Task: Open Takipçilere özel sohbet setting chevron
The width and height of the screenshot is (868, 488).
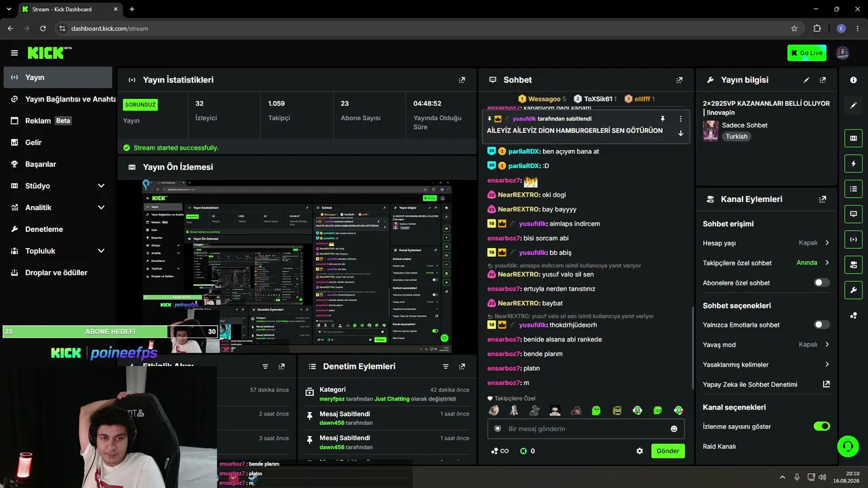Action: 827,263
